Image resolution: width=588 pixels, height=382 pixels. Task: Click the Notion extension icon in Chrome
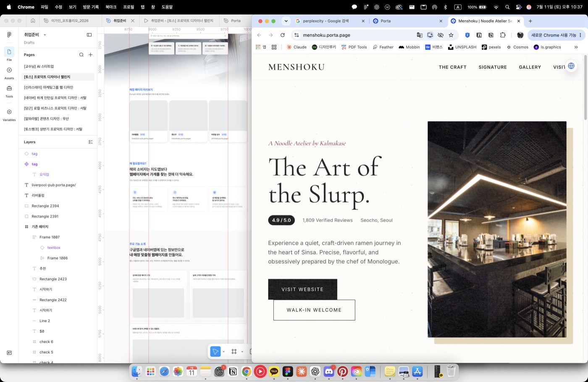pyautogui.click(x=491, y=35)
